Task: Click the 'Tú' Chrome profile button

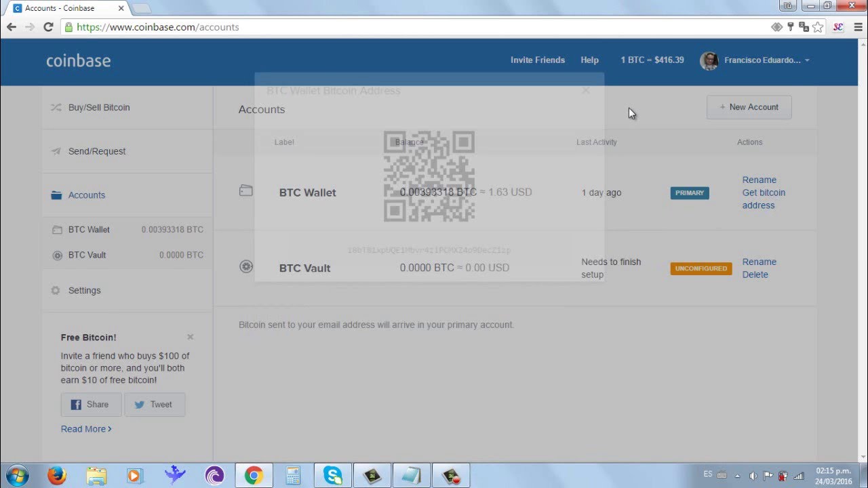Action: point(788,5)
